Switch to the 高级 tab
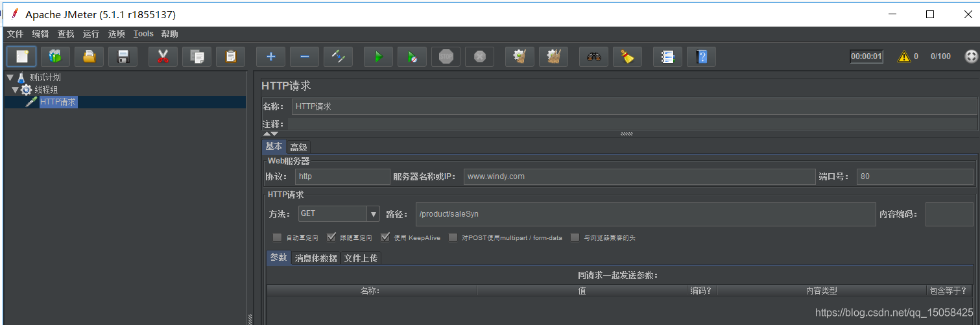 [298, 147]
